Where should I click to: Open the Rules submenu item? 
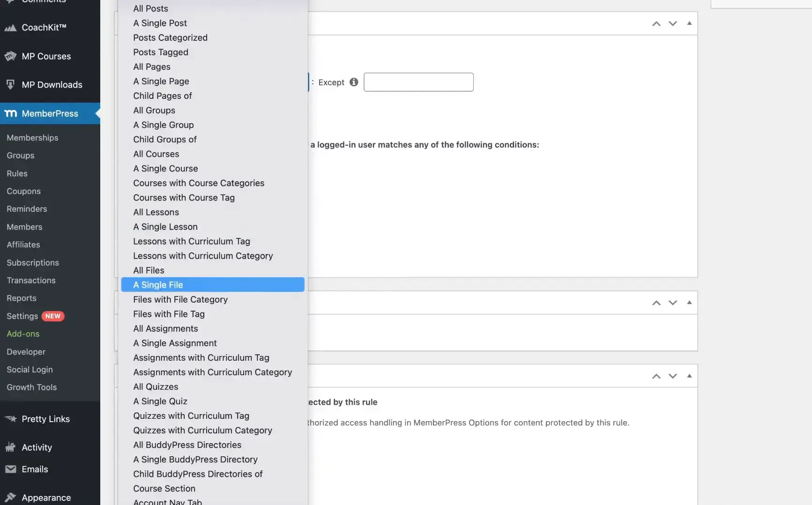pyautogui.click(x=17, y=173)
